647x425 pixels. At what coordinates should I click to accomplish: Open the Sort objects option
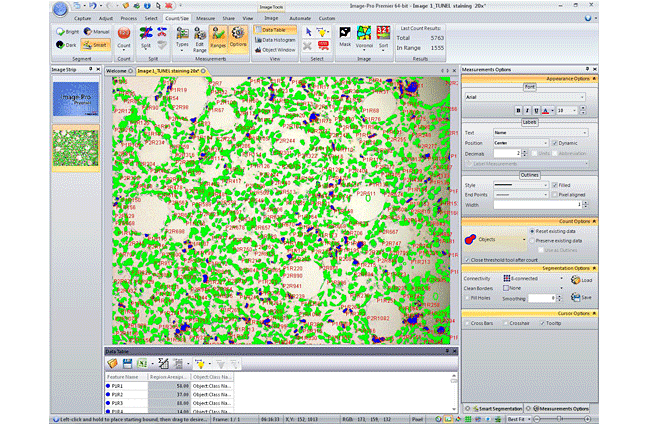383,38
